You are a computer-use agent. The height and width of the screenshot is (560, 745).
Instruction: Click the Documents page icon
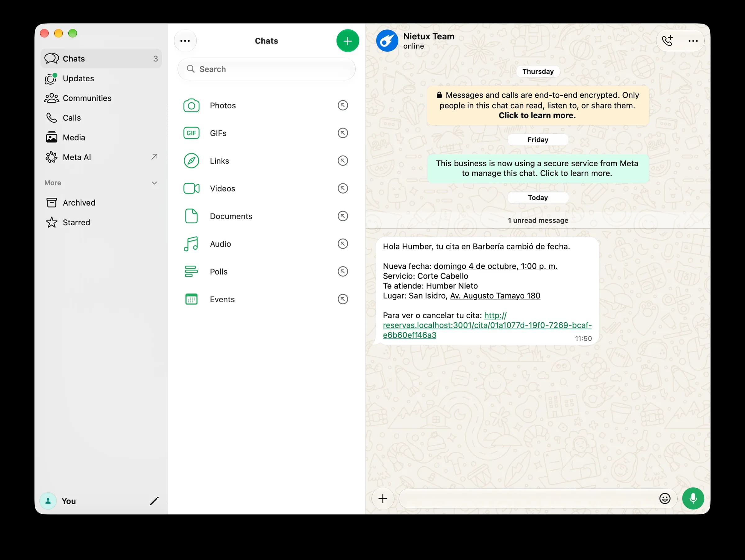click(191, 216)
